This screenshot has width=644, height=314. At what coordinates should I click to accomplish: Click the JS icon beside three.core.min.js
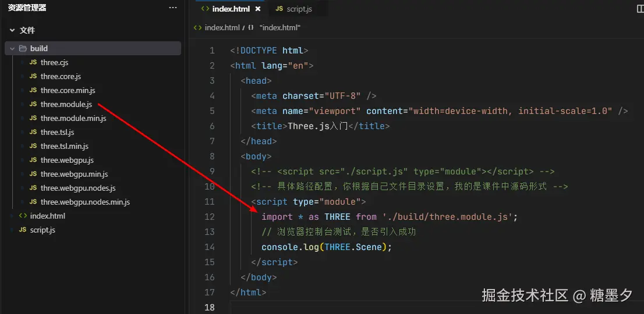pyautogui.click(x=33, y=90)
